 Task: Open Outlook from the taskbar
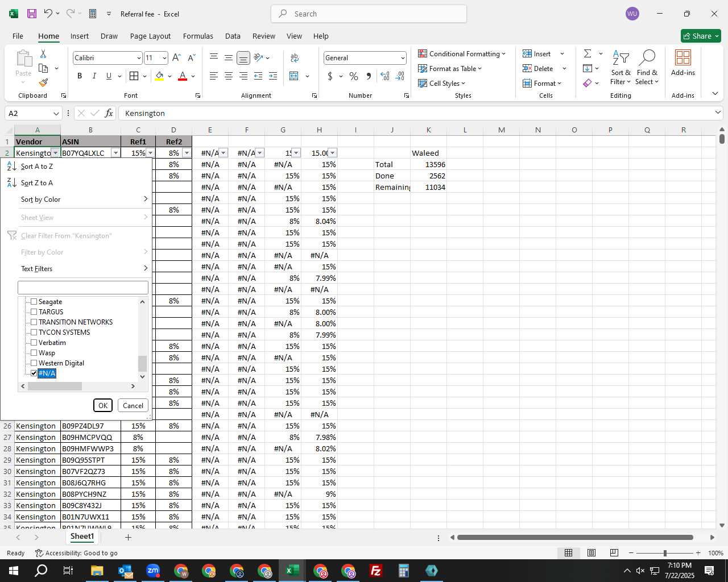coord(125,571)
